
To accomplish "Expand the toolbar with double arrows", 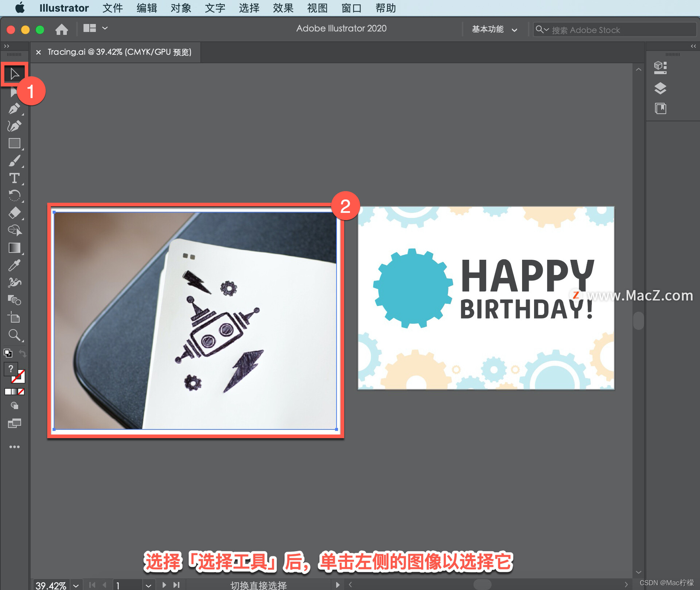I will (x=6, y=46).
